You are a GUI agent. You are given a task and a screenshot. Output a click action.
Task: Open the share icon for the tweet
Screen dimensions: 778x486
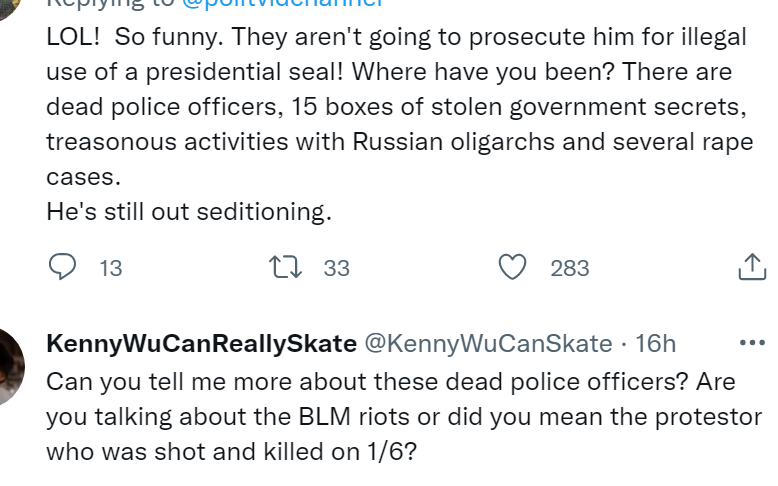(751, 267)
